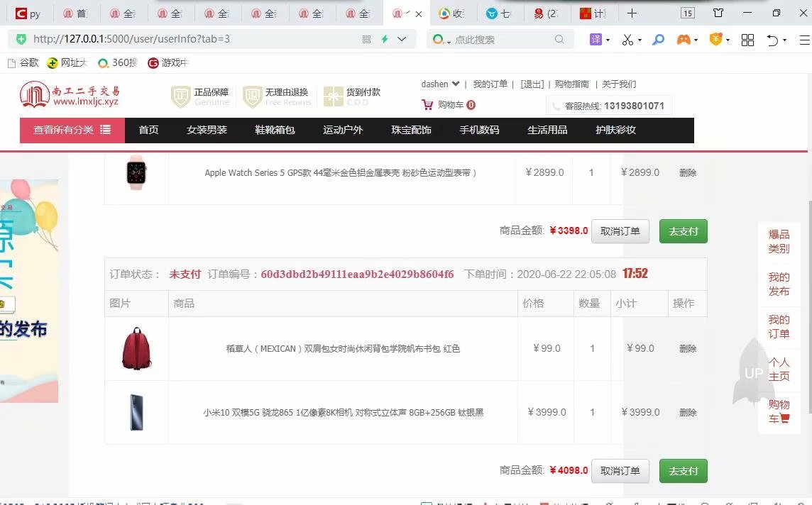Click the red backpack product thumbnail
The image size is (812, 505).
point(136,348)
